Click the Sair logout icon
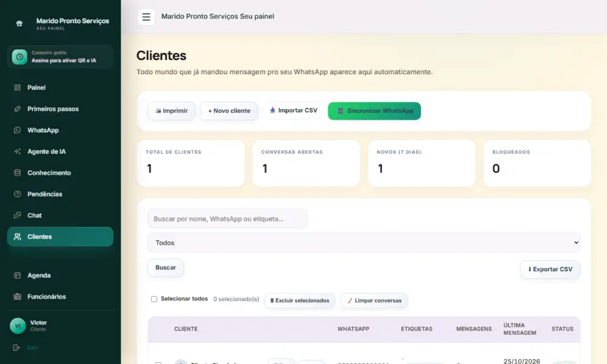The image size is (607, 364). pyautogui.click(x=16, y=348)
